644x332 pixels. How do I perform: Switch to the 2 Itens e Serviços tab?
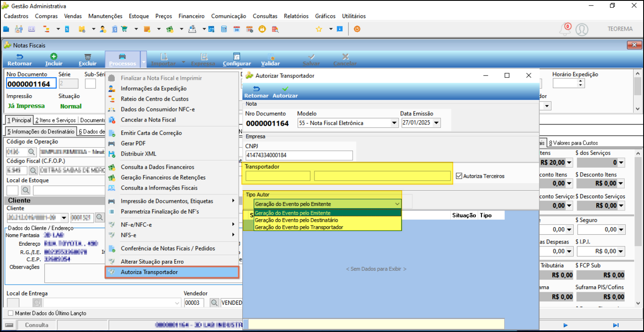tap(56, 120)
